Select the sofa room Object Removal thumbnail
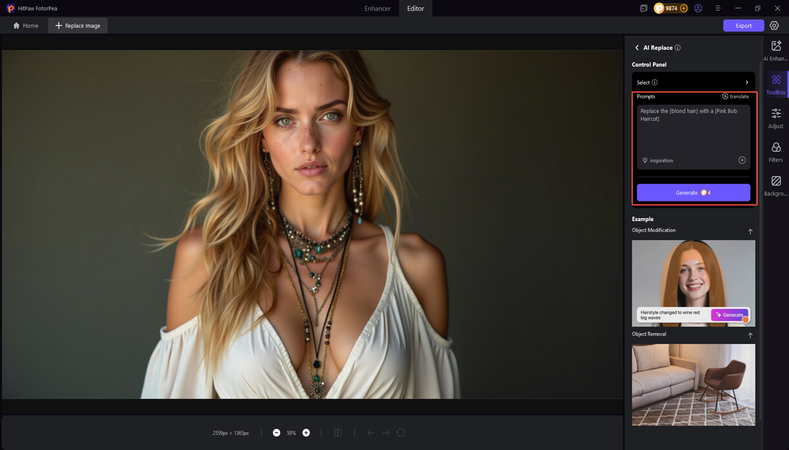The image size is (789, 450). tap(693, 385)
